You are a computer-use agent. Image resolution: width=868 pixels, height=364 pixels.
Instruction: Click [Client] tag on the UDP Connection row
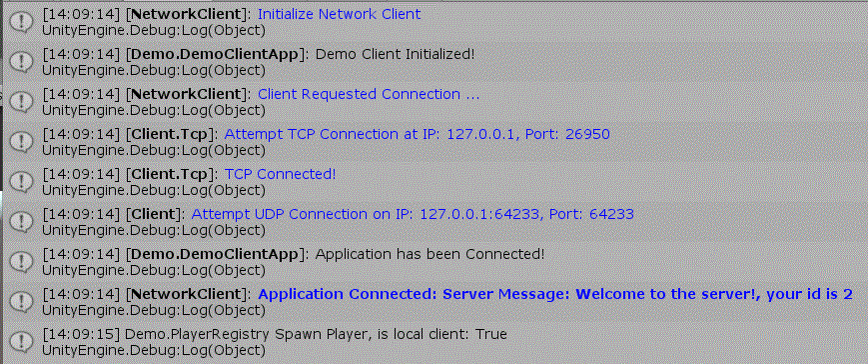coord(156,213)
